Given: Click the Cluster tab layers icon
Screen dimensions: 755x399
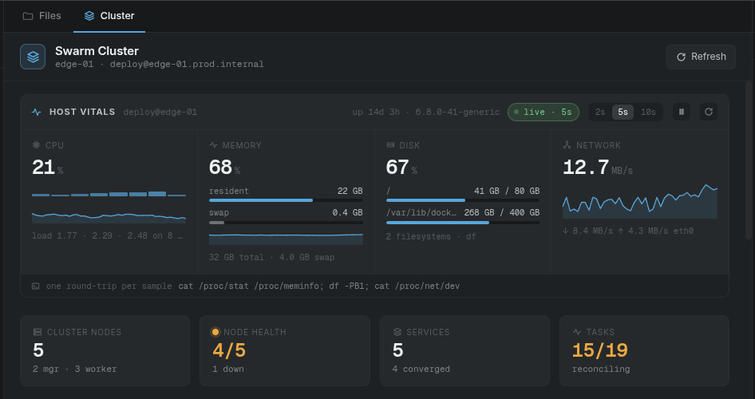Looking at the screenshot, I should click(x=89, y=16).
